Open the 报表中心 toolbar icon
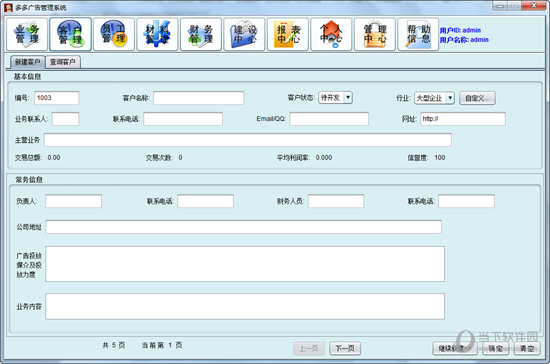The width and height of the screenshot is (550, 364). click(x=288, y=34)
